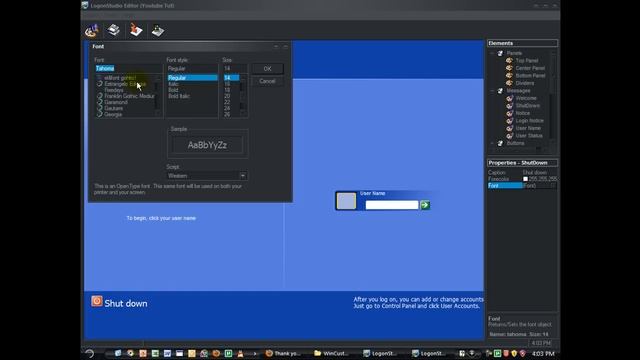This screenshot has width=640, height=360.
Task: Click the Buttons folder icon in tree
Action: [x=500, y=143]
